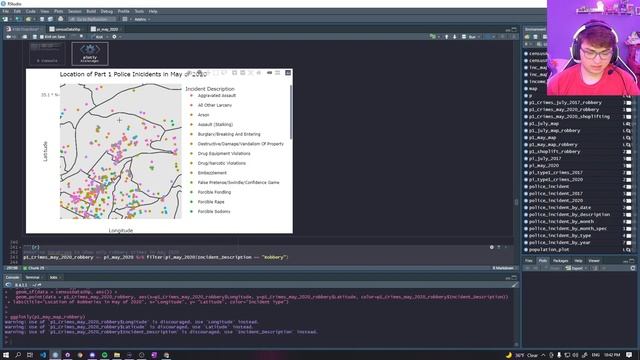640x360 pixels.
Task: Open the Session menu
Action: tap(75, 11)
